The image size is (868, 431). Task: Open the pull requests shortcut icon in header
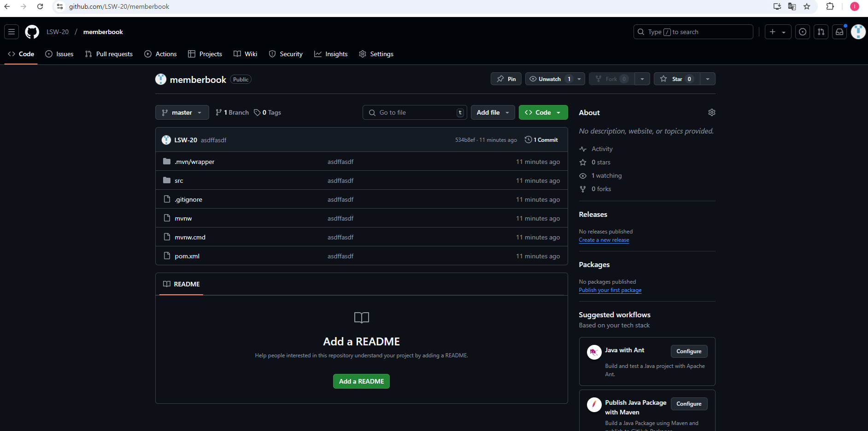point(821,32)
